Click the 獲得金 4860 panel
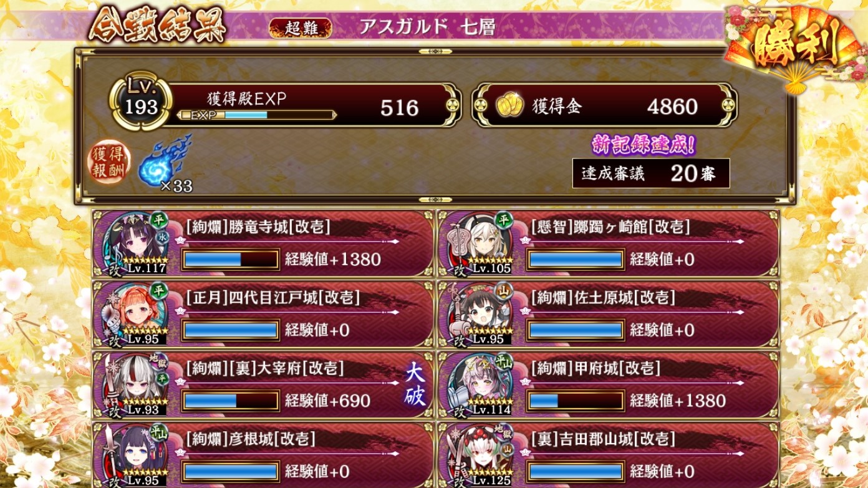The width and height of the screenshot is (868, 488). coord(604,106)
